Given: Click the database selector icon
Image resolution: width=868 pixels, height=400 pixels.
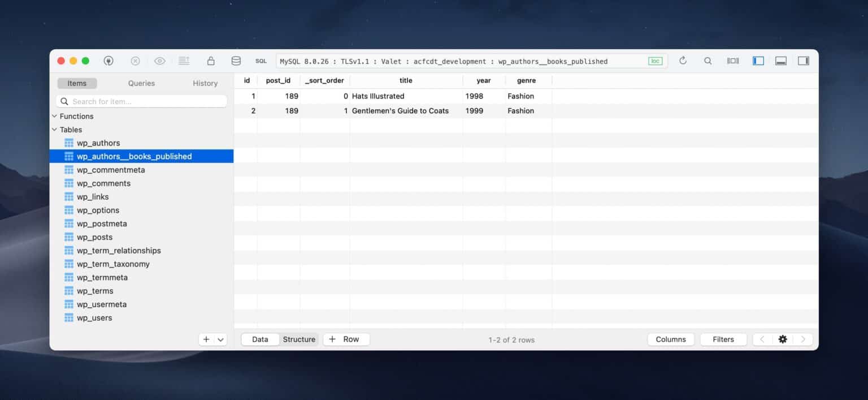Looking at the screenshot, I should [x=236, y=61].
